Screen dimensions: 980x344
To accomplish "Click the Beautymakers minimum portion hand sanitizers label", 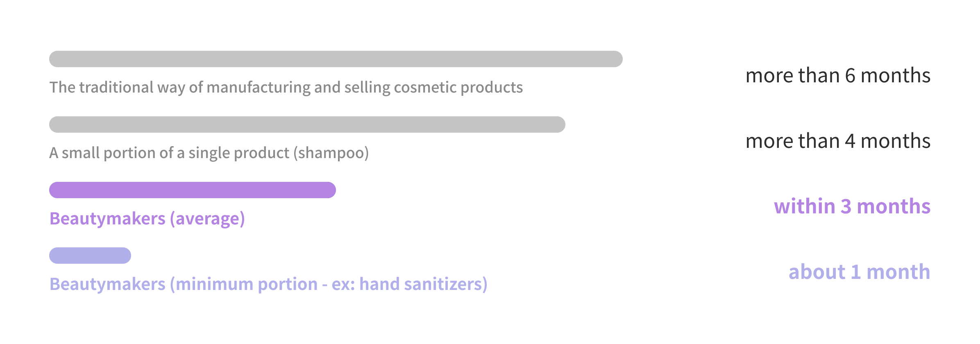I will pos(268,284).
